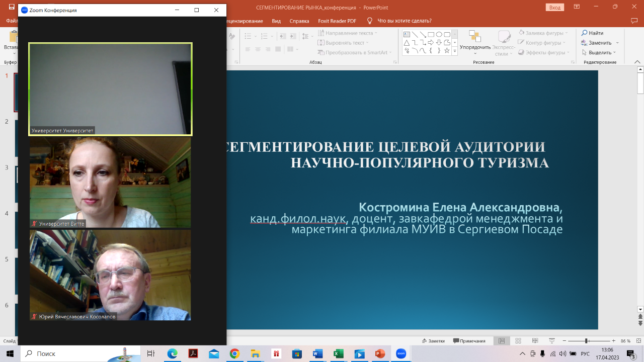Click the vertical scrollbar of slide area
This screenshot has height=362, width=644.
tap(640, 189)
